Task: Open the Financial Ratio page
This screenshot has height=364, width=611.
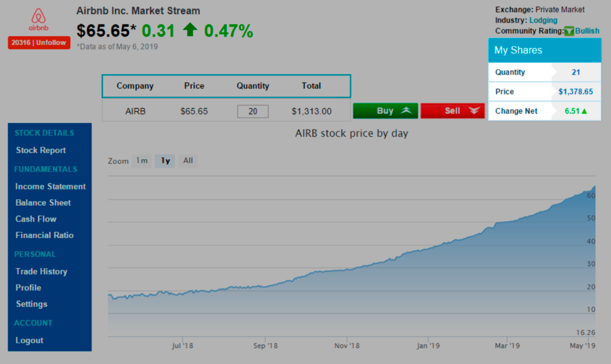Action: (45, 235)
